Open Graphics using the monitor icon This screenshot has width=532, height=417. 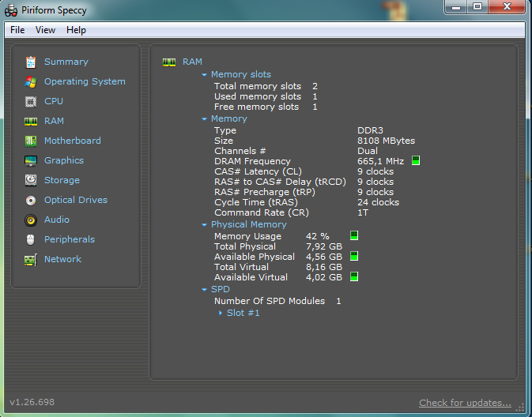click(31, 160)
